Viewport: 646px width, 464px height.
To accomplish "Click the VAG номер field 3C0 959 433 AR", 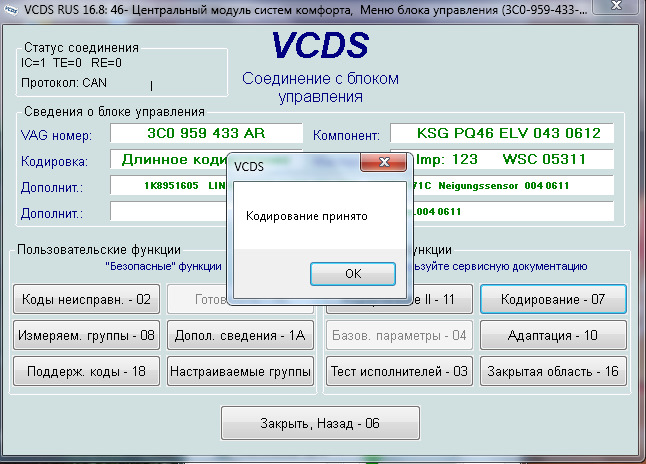I will (x=206, y=133).
